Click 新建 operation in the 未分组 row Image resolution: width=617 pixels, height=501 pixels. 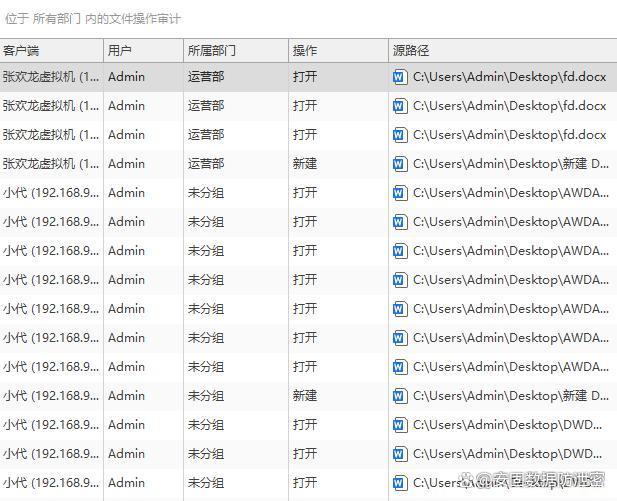coord(305,396)
